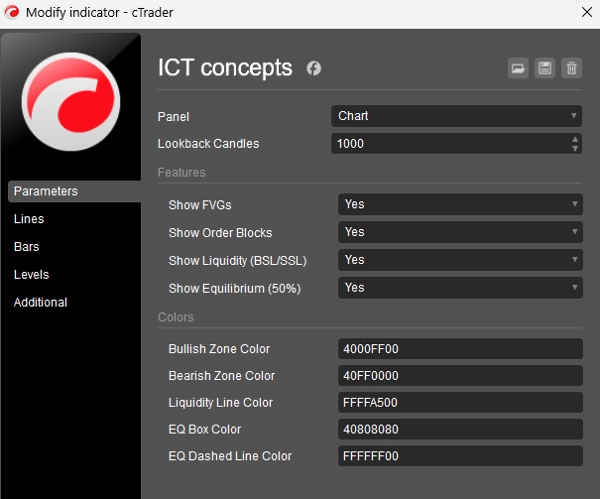This screenshot has width=600, height=499.
Task: Increase Lookback Candles with the up arrow
Action: 575,139
